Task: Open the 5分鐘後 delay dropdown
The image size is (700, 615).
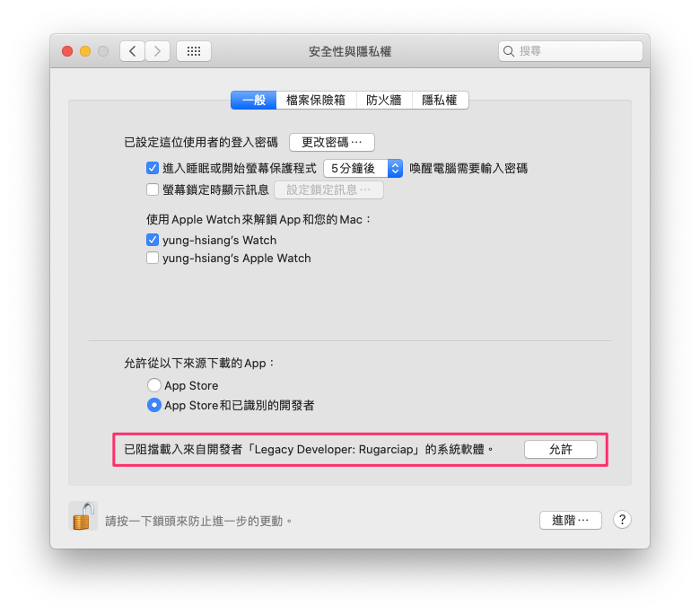Action: 363,169
